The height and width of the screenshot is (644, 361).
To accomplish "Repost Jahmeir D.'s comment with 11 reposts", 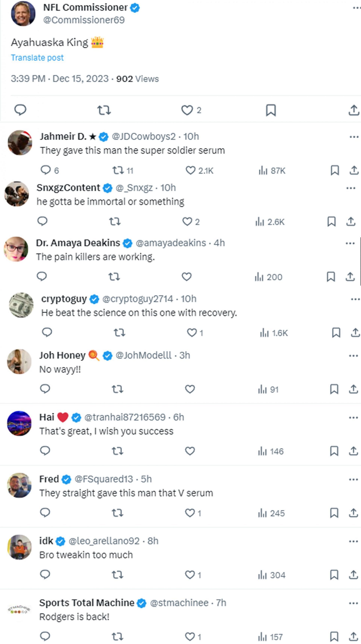I will pos(118,171).
